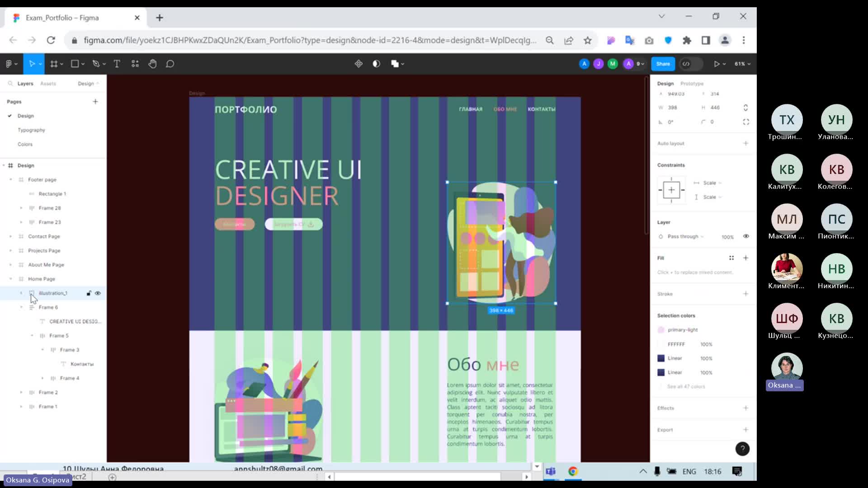Image resolution: width=868 pixels, height=488 pixels.
Task: Select the Hand tool
Action: click(x=152, y=64)
